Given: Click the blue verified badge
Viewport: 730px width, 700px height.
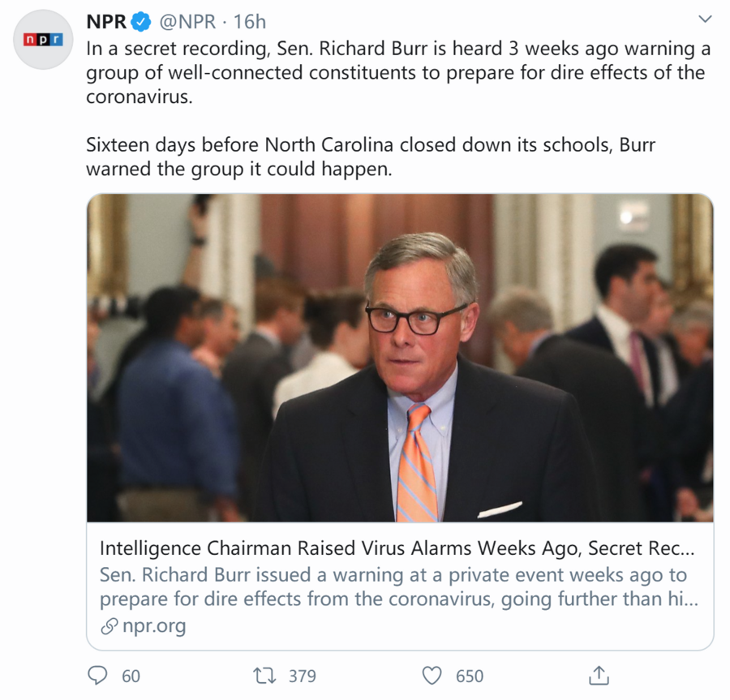Looking at the screenshot, I should pos(142,21).
